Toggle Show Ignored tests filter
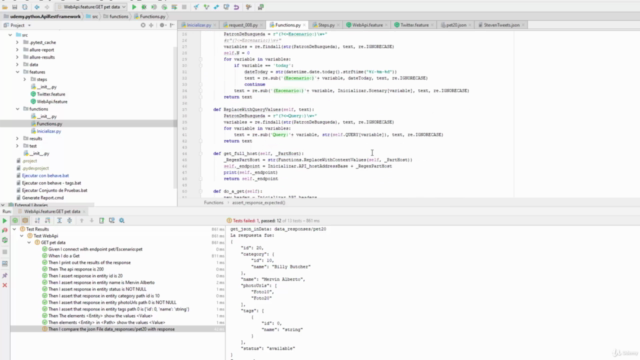This screenshot has width=640, height=360. 25,221
